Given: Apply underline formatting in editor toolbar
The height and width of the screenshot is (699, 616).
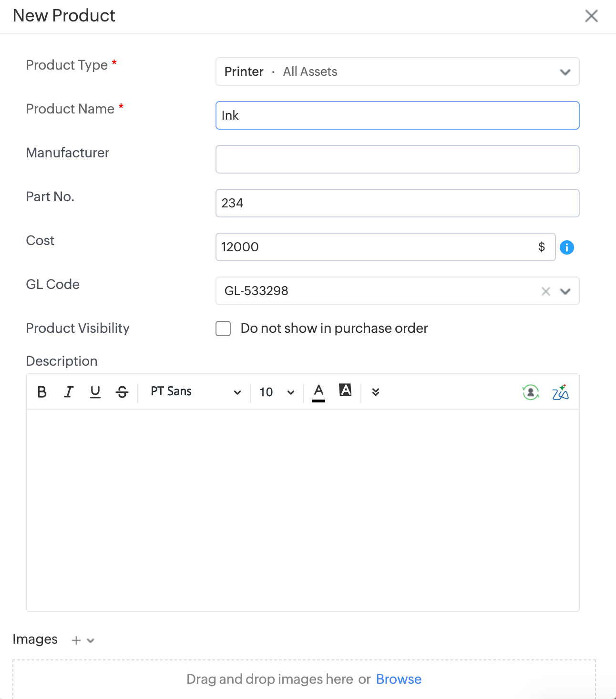Looking at the screenshot, I should pos(95,392).
